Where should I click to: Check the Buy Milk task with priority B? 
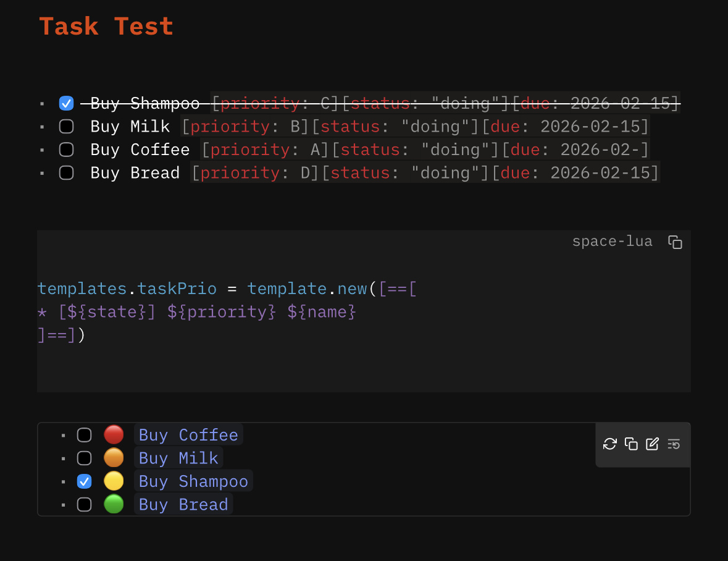pyautogui.click(x=66, y=127)
